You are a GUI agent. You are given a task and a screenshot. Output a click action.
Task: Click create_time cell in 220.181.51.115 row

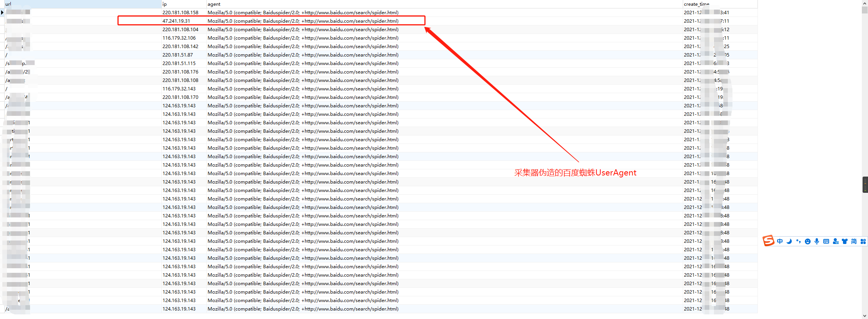tap(720, 63)
